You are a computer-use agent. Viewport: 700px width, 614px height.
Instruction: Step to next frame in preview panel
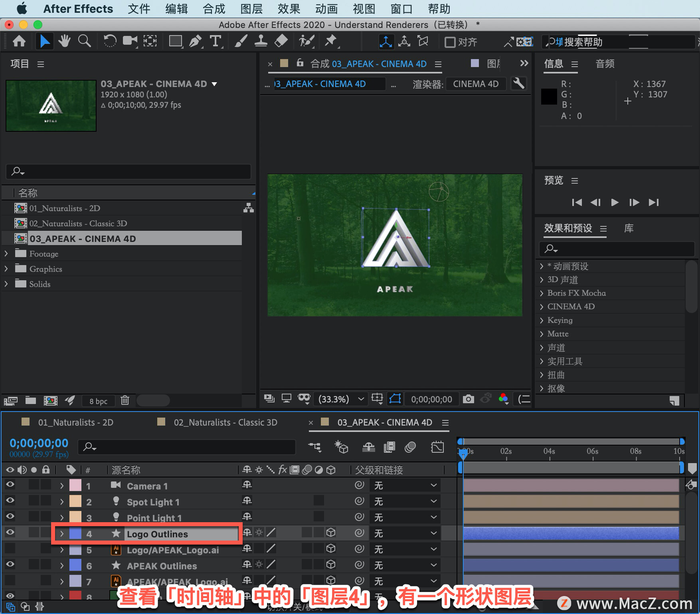tap(634, 202)
